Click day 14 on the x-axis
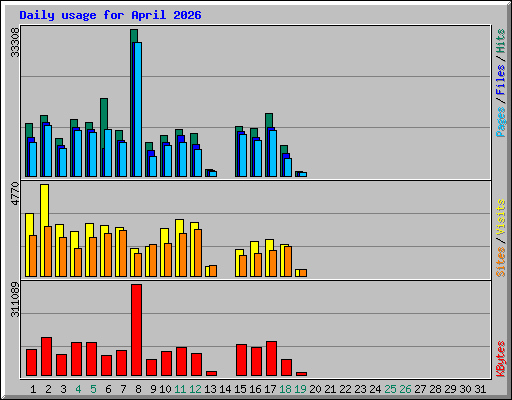Screen dimensions: 512x400 click(x=225, y=389)
